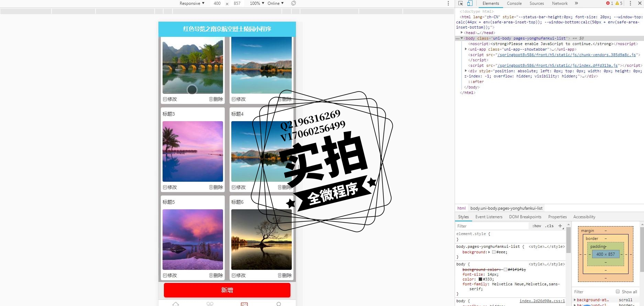Toggle the .cls class editor button
The width and height of the screenshot is (644, 306).
(x=549, y=226)
